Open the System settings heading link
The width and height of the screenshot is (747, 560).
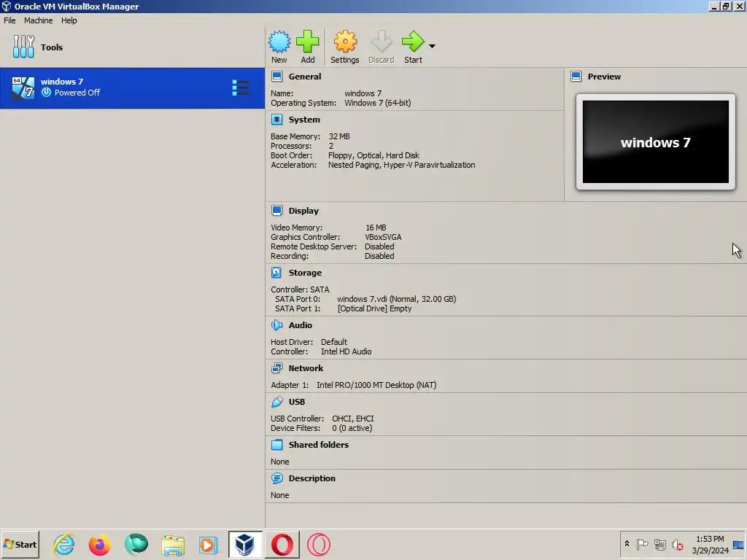[x=304, y=120]
